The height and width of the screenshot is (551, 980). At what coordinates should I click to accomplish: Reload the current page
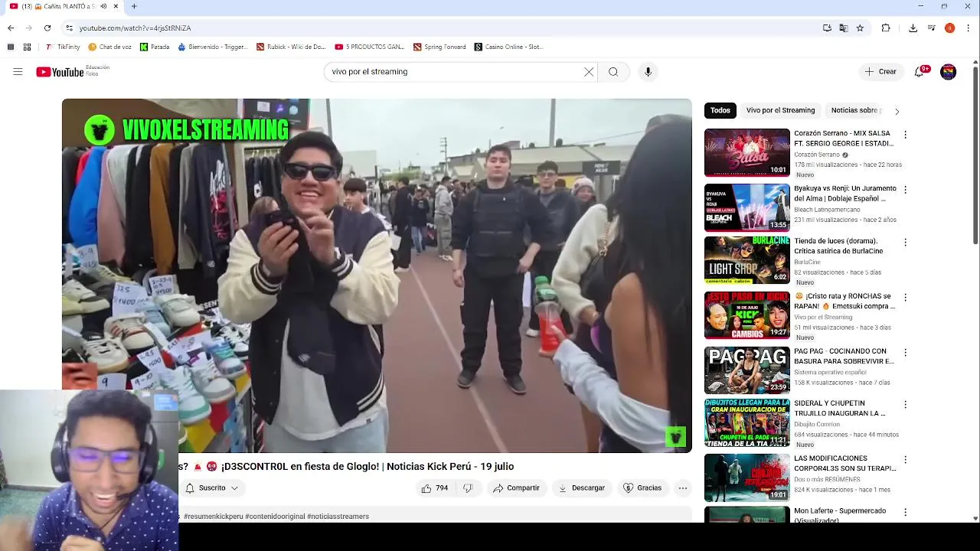47,28
